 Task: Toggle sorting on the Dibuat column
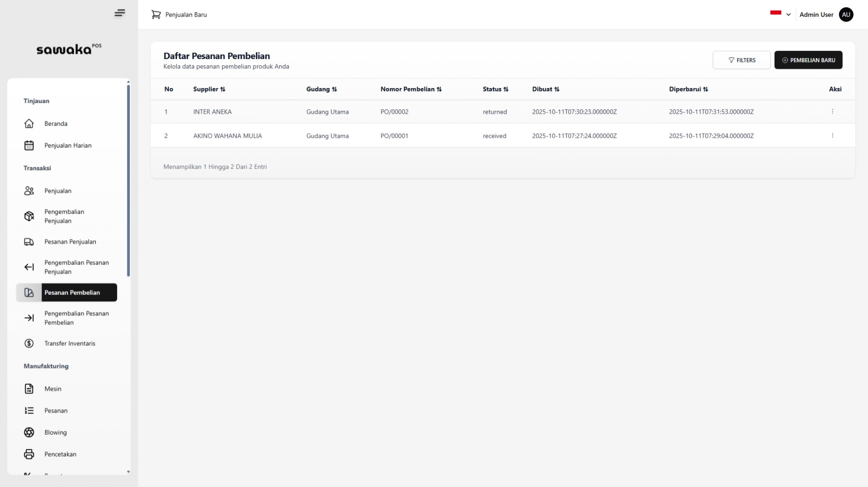pyautogui.click(x=557, y=89)
